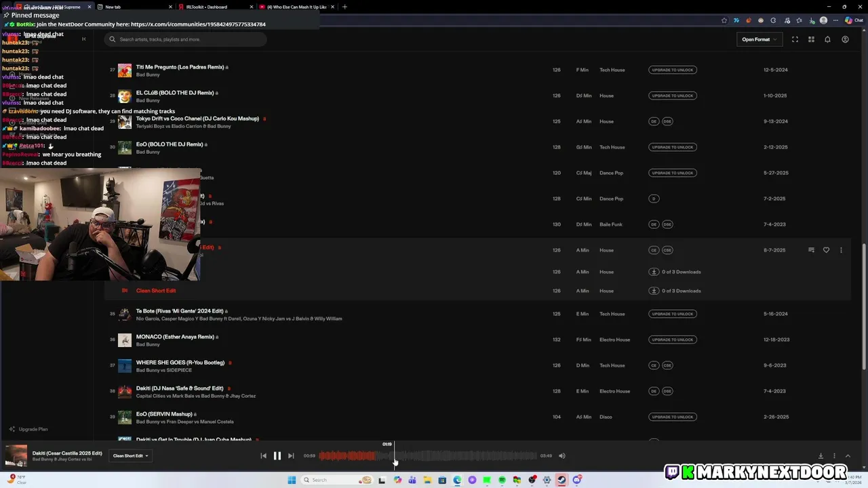Screen dimensions: 868x488
Task: Click the CE version badge on highlighted row
Action: coord(654,250)
